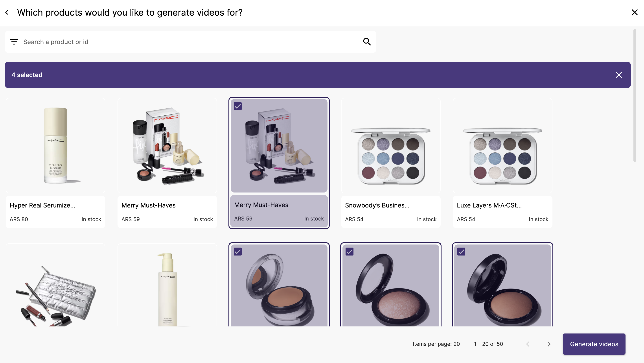
Task: Uncheck the selected Merry Must-Haves checkbox
Action: pos(237,106)
